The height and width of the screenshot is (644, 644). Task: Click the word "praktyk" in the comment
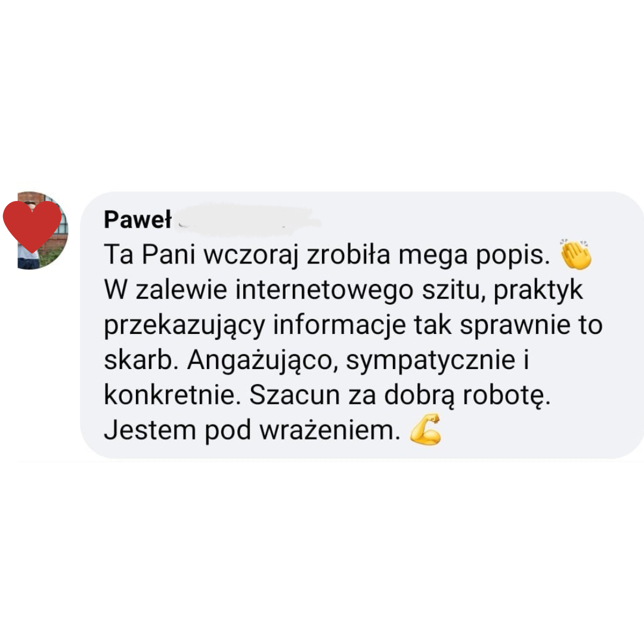(x=538, y=291)
